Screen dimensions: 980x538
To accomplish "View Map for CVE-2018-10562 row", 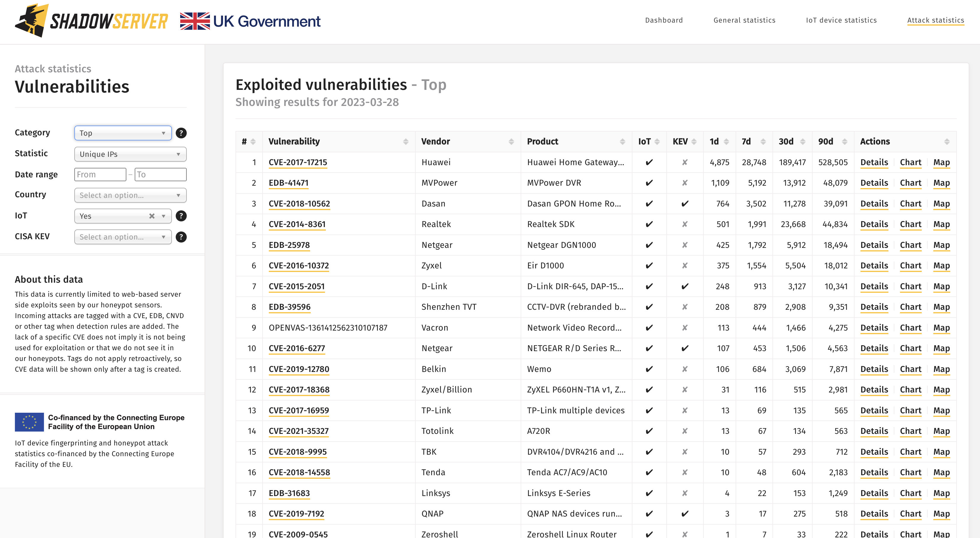I will 942,204.
